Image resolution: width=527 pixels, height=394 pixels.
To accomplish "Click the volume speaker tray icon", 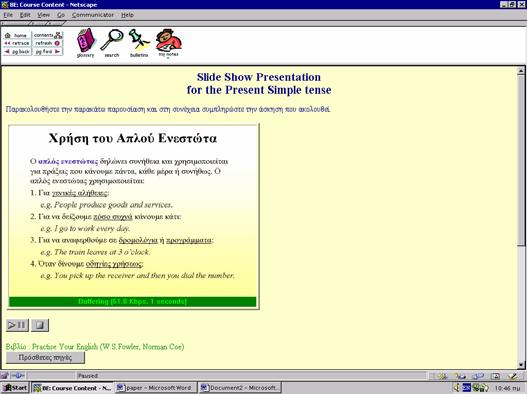I will pos(456,388).
